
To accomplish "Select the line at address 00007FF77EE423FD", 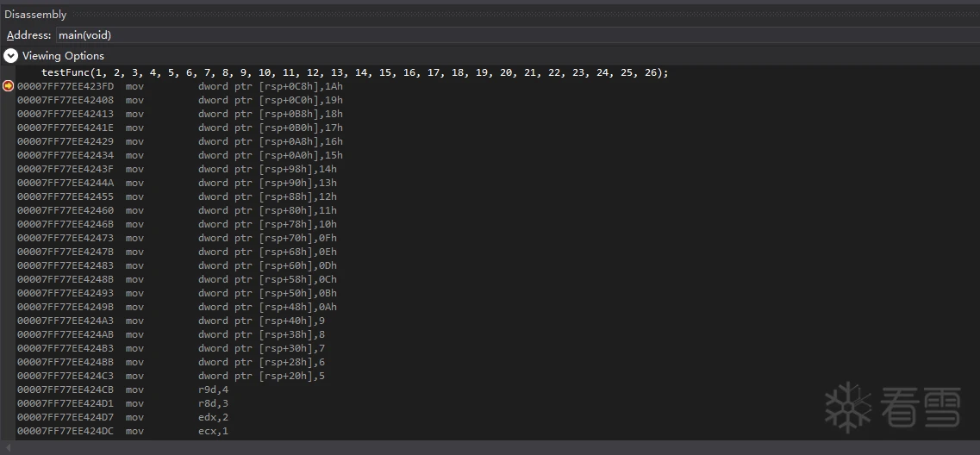I will pos(180,86).
